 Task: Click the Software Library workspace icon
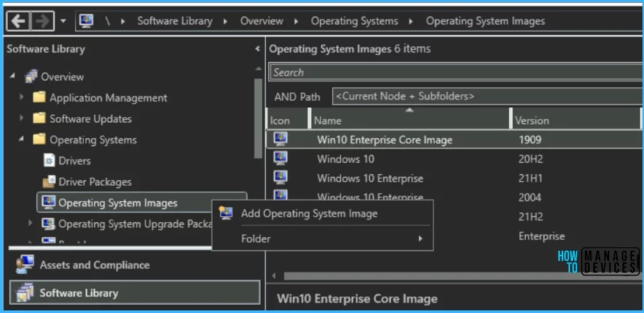coord(25,292)
